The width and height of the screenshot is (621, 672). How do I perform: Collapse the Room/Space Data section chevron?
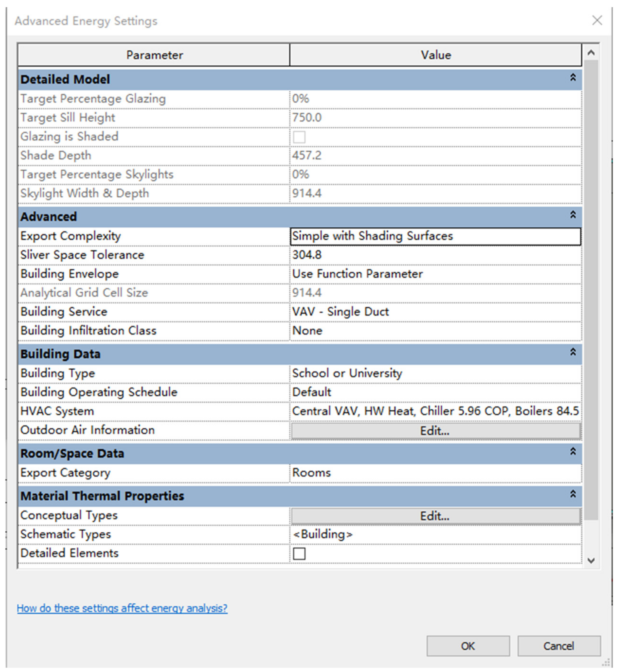point(573,451)
